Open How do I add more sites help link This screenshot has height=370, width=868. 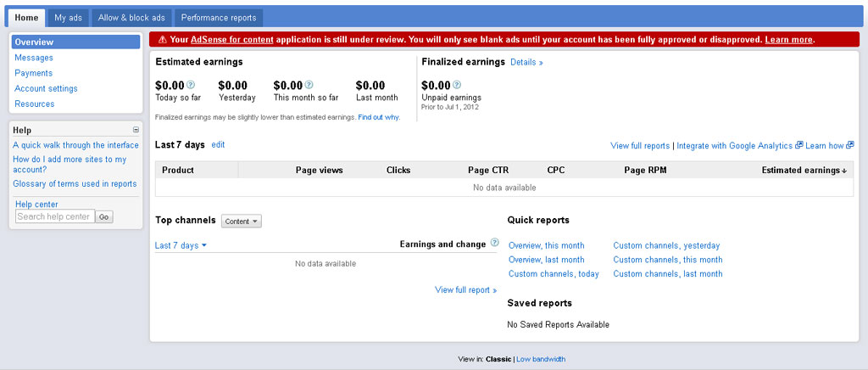(x=70, y=164)
